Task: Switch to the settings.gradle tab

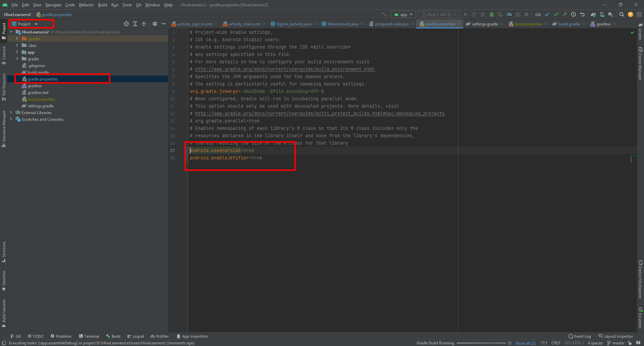Action: (x=485, y=24)
